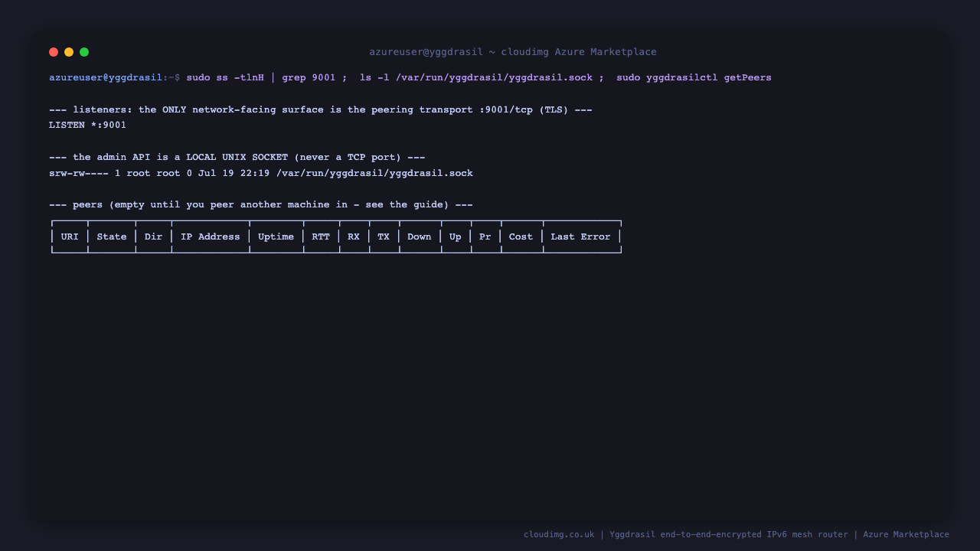Click the 'srw-rw----' permissions text
This screenshot has width=980, height=551.
[x=79, y=173]
